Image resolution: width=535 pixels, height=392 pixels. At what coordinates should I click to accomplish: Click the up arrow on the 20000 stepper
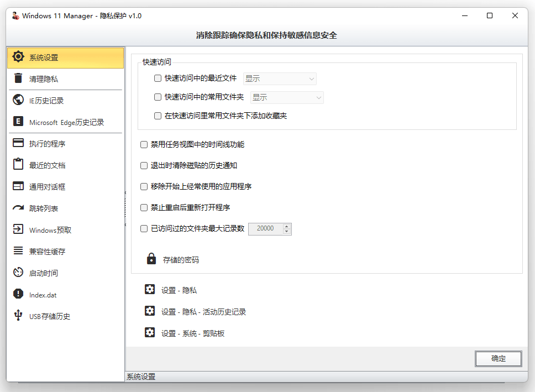point(286,226)
